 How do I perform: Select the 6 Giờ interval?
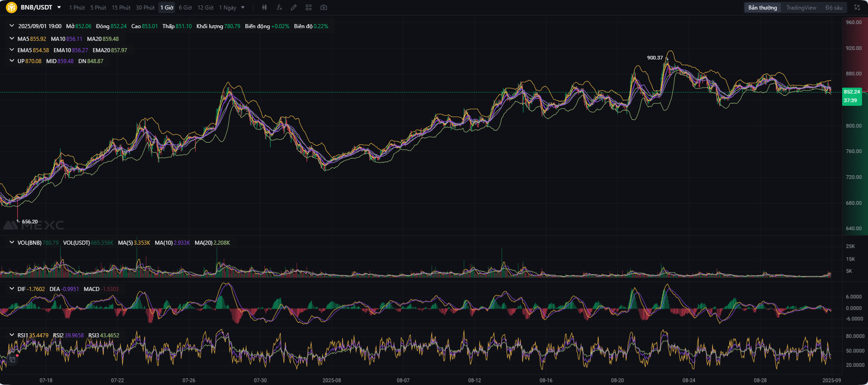point(185,8)
